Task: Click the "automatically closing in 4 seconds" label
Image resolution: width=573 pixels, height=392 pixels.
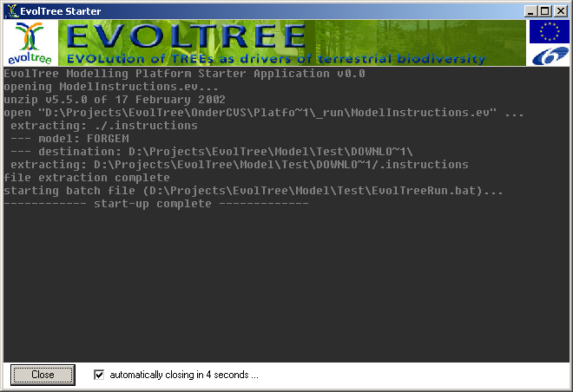Action: (x=184, y=375)
